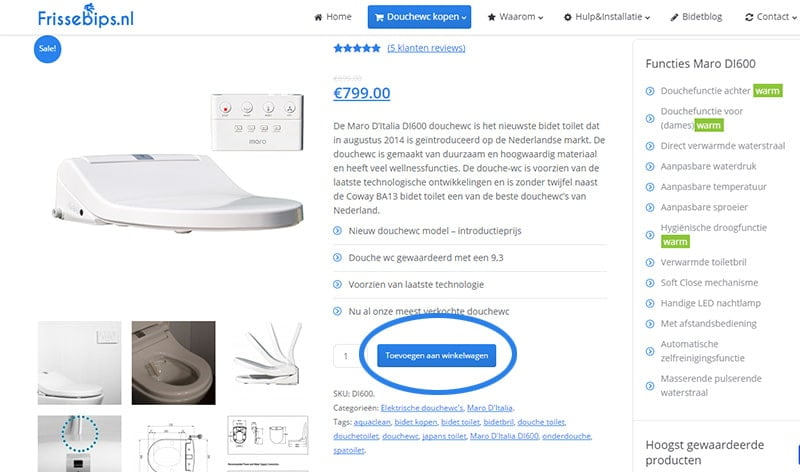Select the open toilet bowl thumbnail

[x=173, y=362]
